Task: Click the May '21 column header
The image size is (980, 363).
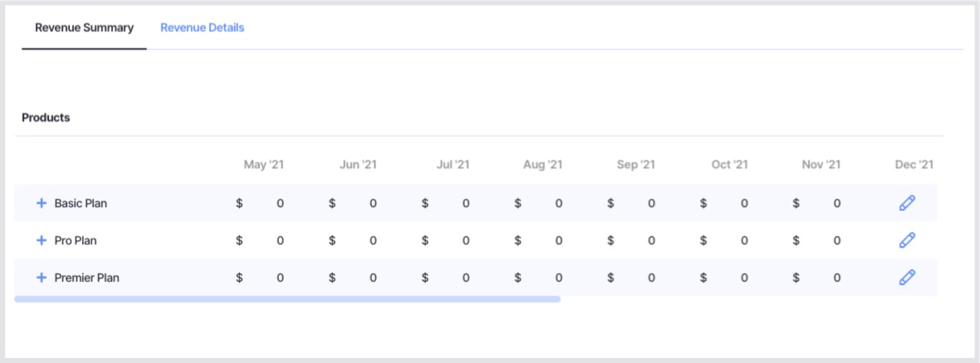Action: (264, 165)
